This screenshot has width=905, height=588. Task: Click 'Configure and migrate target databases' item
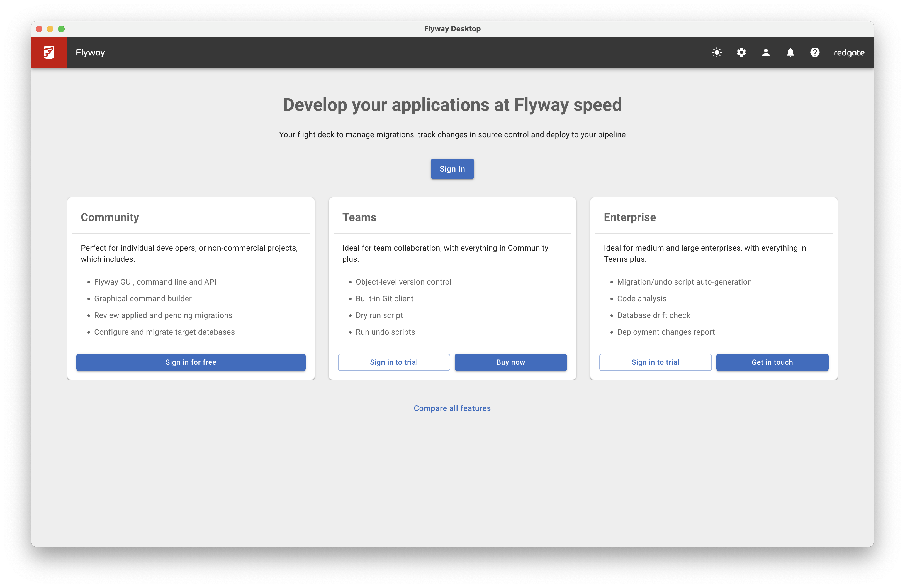[164, 332]
